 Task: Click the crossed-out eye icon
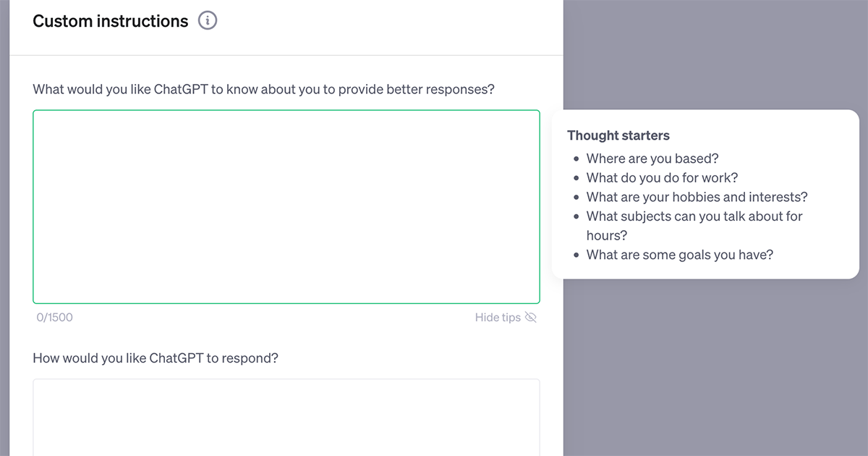point(531,317)
